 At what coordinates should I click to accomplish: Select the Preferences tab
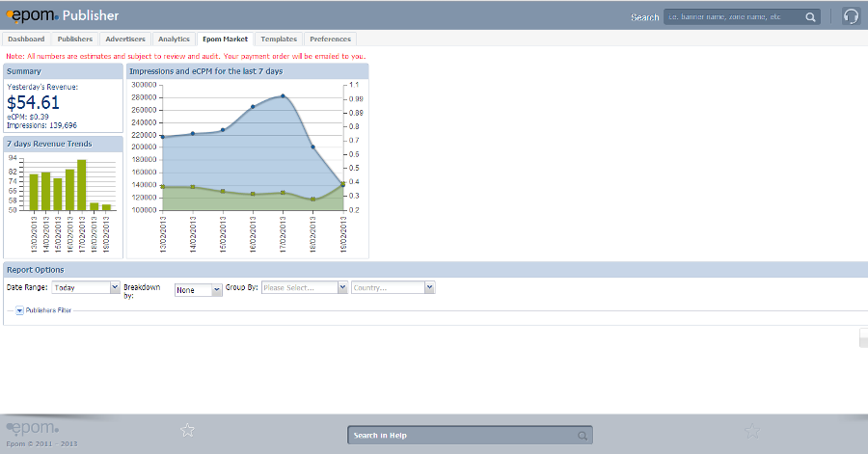pos(331,40)
